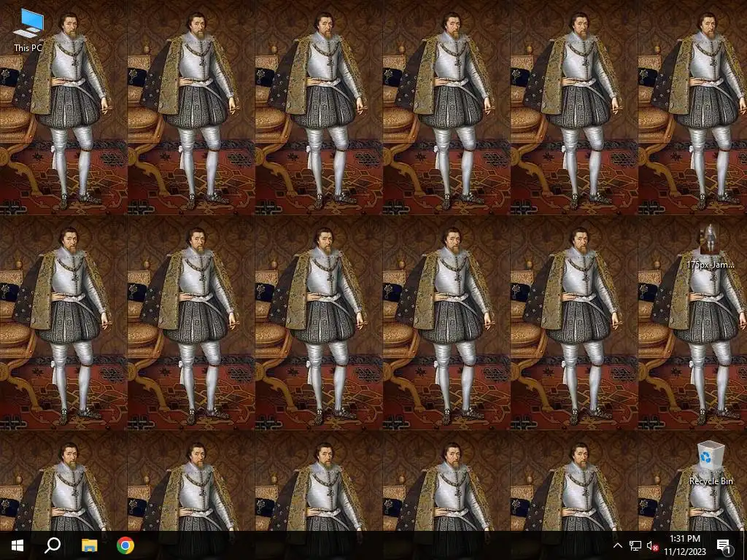Launch File Explorer from taskbar
Image resolution: width=747 pixels, height=560 pixels.
point(89,545)
